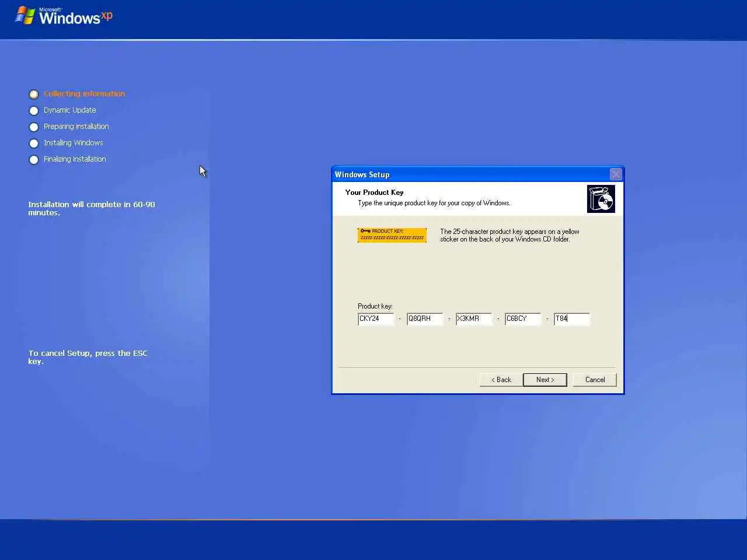747x560 pixels.
Task: Click the Windows CD box icon
Action: [601, 199]
